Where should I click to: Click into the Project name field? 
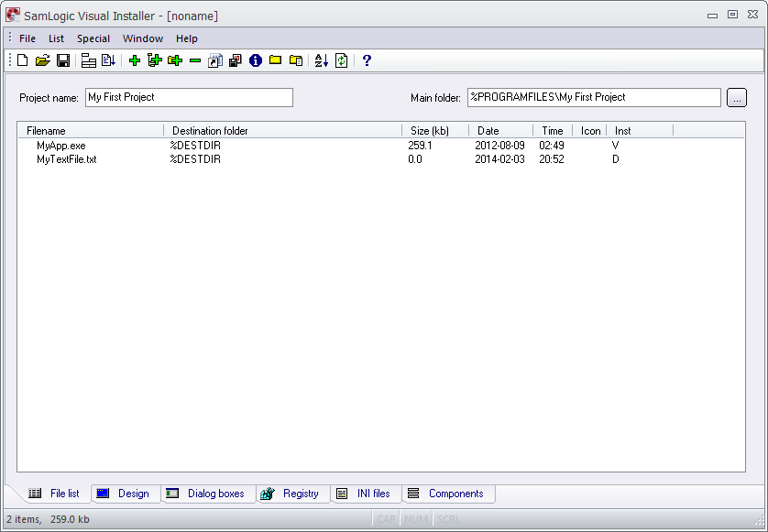189,97
